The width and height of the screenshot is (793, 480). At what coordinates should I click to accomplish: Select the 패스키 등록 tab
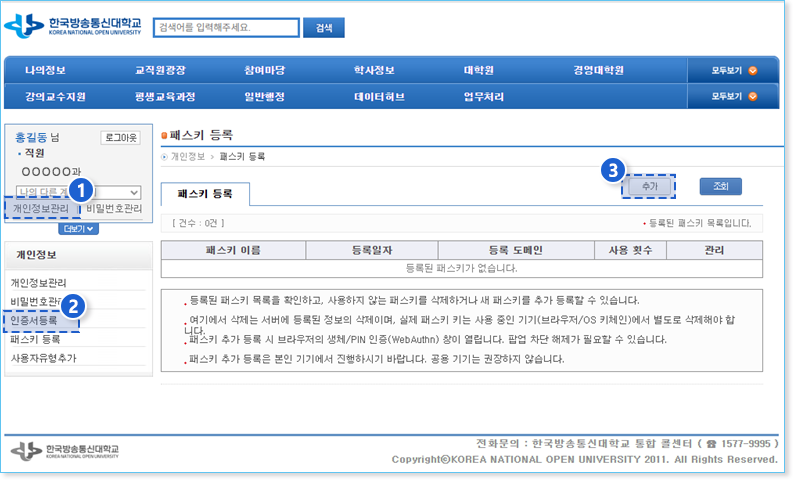[205, 194]
